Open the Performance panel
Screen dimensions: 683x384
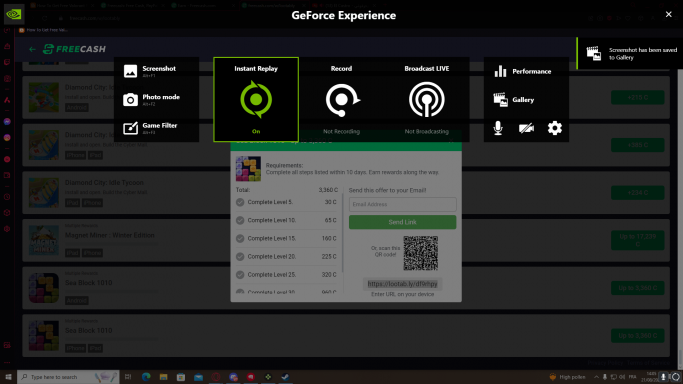(x=523, y=71)
